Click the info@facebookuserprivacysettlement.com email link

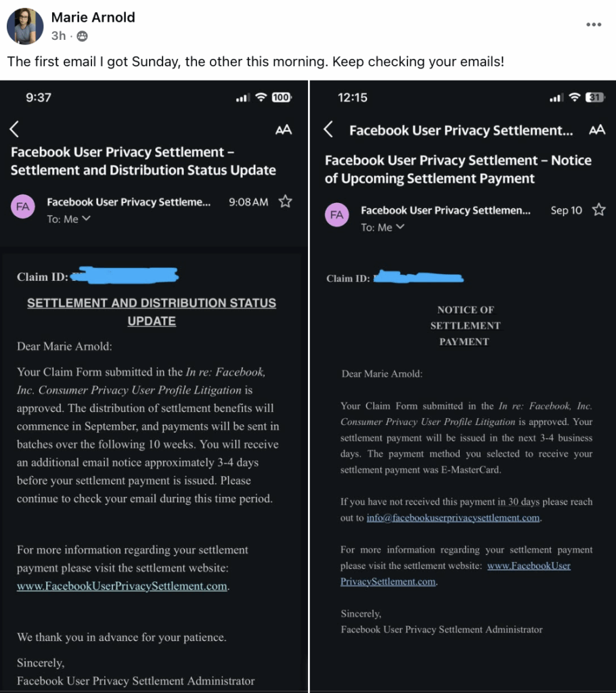click(453, 518)
